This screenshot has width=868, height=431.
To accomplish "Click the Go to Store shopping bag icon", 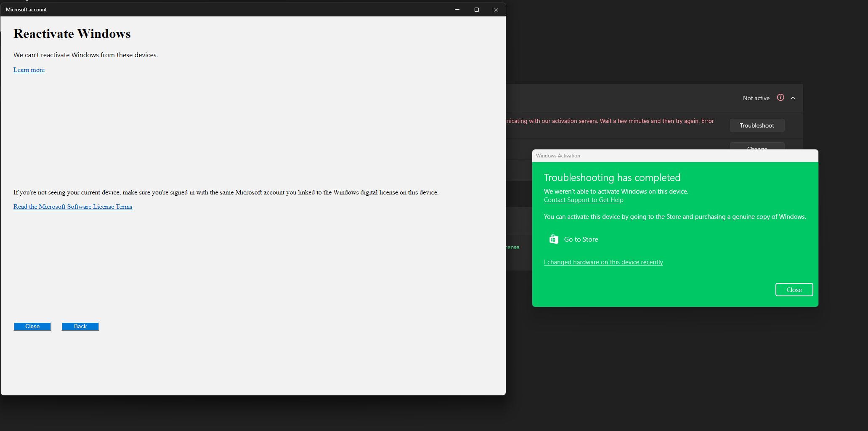I will tap(554, 239).
